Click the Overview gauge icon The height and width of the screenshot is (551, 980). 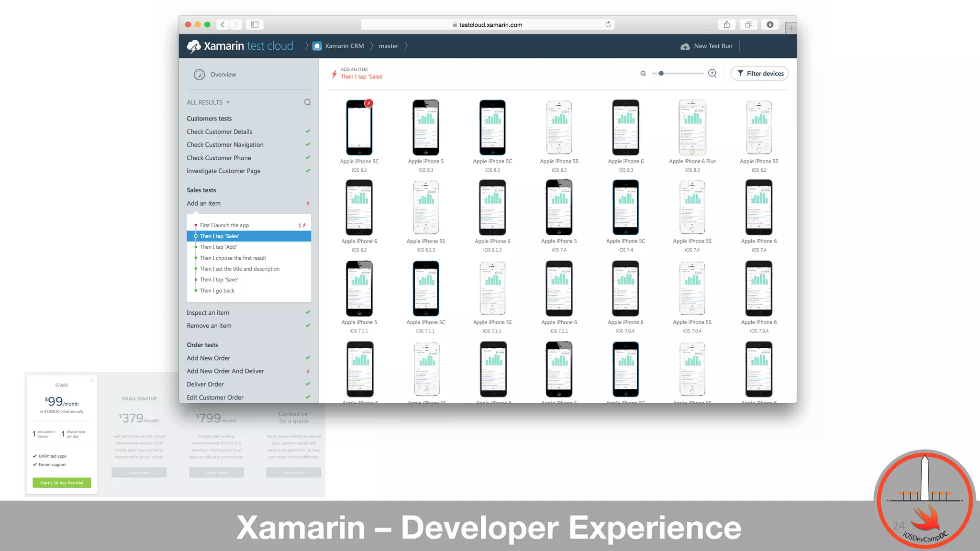(x=199, y=75)
